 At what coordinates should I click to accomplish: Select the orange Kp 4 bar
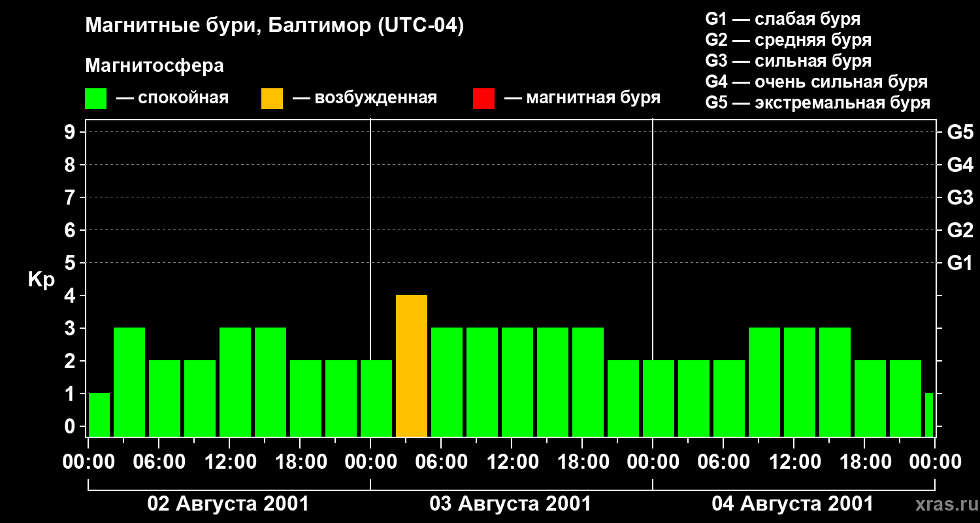[x=412, y=365]
